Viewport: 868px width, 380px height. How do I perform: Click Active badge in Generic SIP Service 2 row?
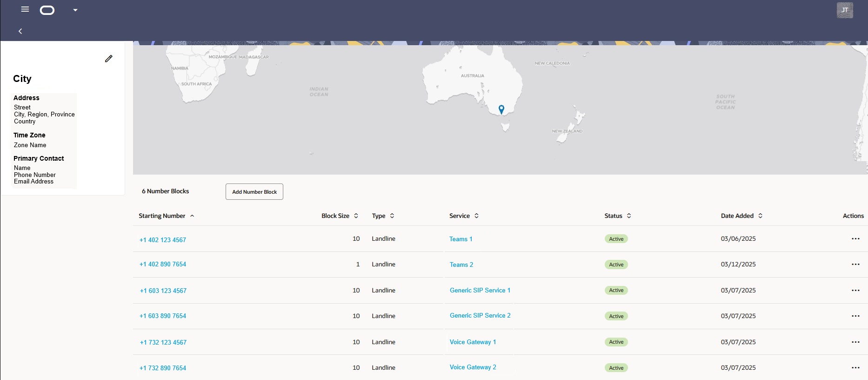(616, 316)
